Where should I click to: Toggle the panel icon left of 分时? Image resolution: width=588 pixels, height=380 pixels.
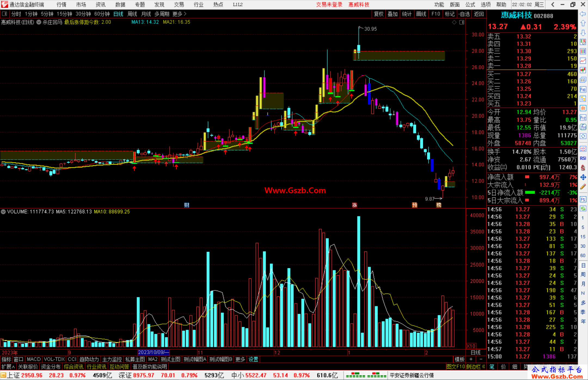5,14
